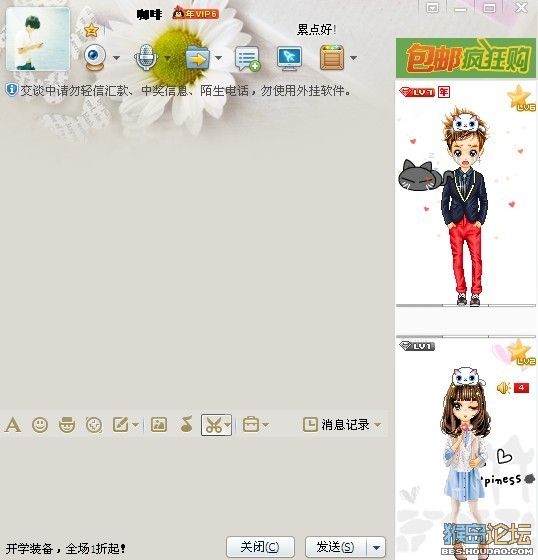Close the chat window with X
This screenshot has width=538, height=560.
pos(521,7)
